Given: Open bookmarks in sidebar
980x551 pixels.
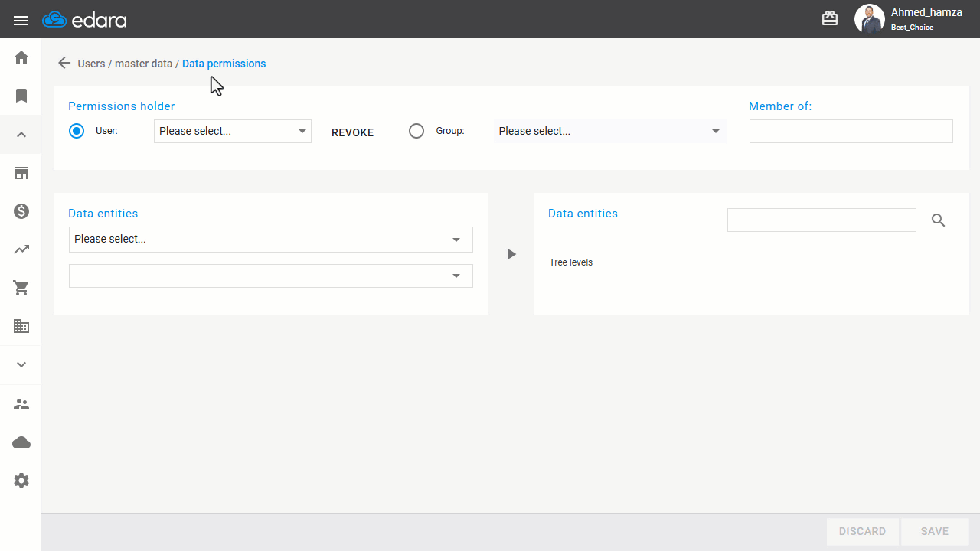Looking at the screenshot, I should [21, 96].
